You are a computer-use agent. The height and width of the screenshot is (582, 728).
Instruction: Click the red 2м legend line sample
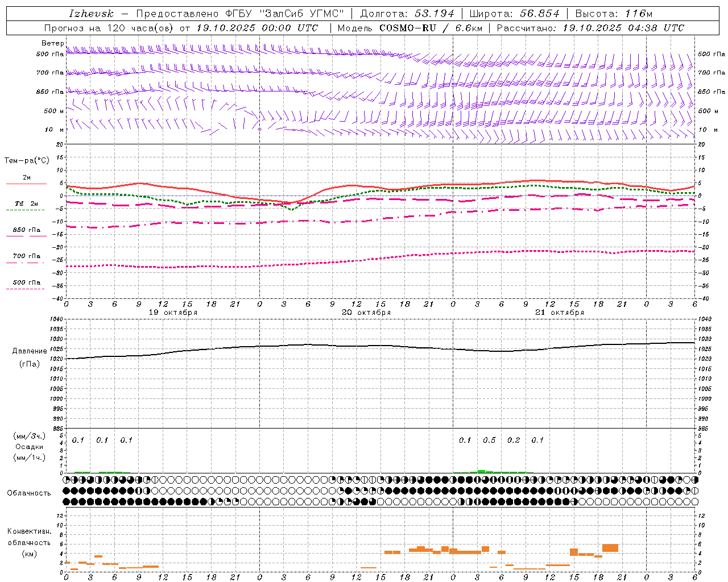click(x=26, y=184)
